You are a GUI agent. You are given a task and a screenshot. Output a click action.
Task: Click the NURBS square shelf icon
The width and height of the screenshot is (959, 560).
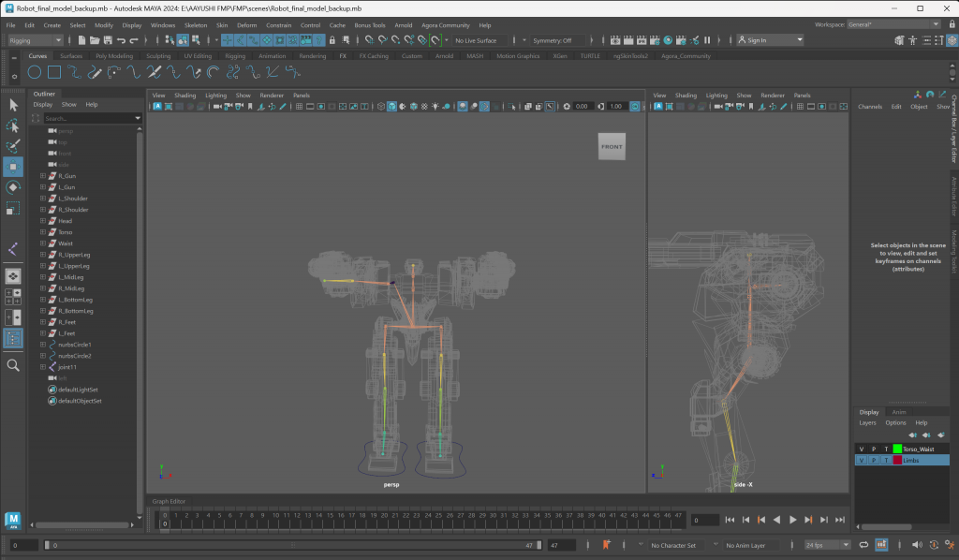[x=54, y=72]
